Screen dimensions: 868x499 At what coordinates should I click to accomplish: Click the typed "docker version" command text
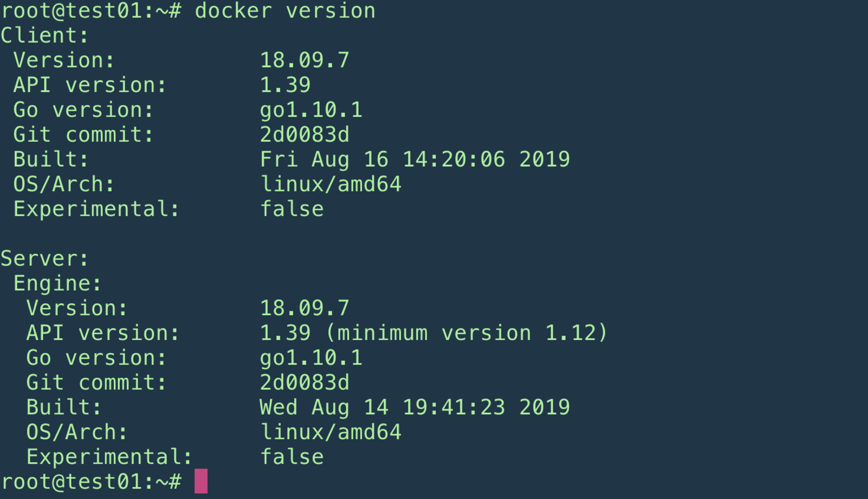click(285, 11)
